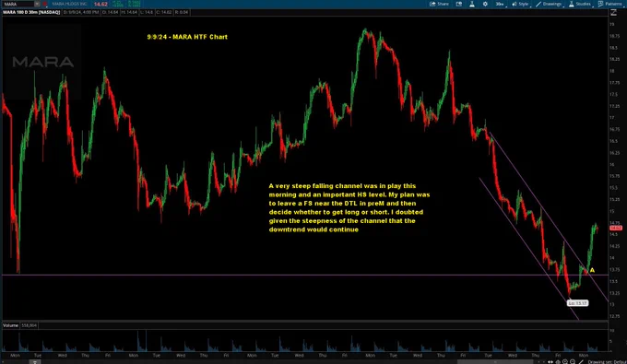
Task: Click the zoom out magnifier icon
Action: 573,361
